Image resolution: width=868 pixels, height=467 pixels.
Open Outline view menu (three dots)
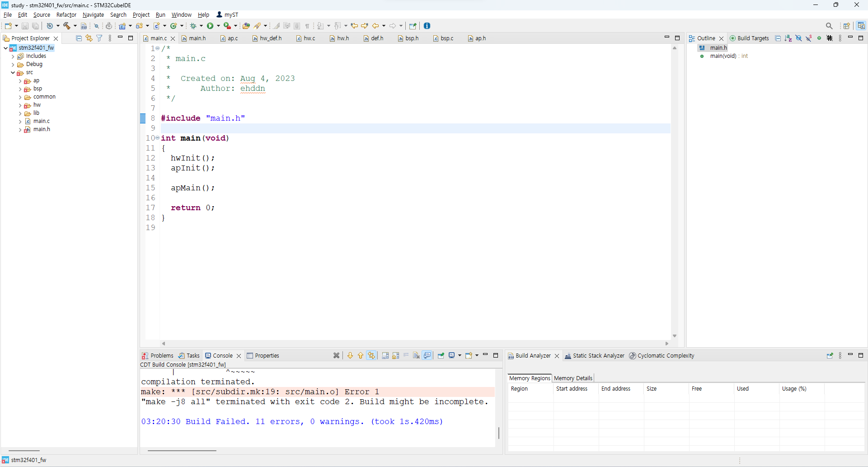coord(840,38)
